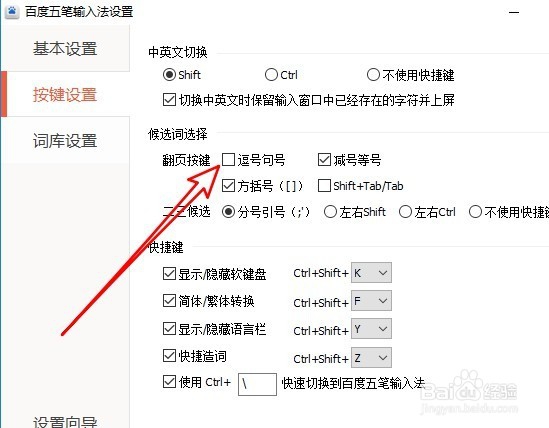Uncheck 切换中英文时保留输入窗口 option
This screenshot has width=549, height=428.
click(169, 100)
